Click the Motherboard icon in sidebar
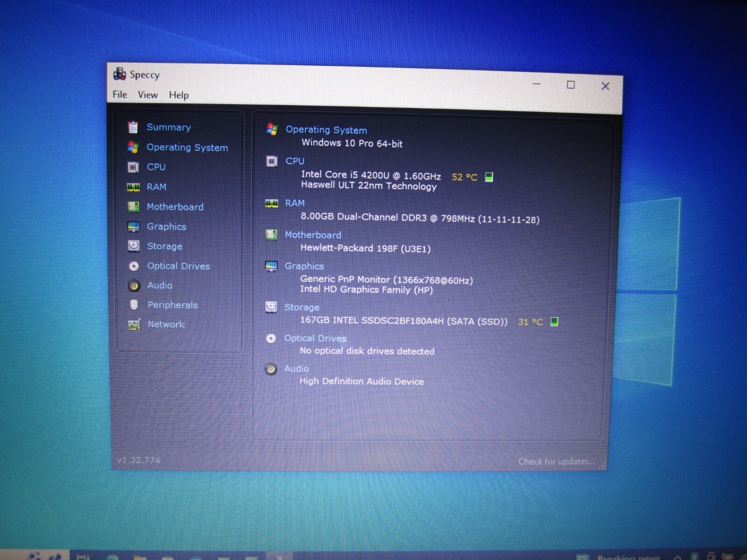The height and width of the screenshot is (560, 747). 134,207
